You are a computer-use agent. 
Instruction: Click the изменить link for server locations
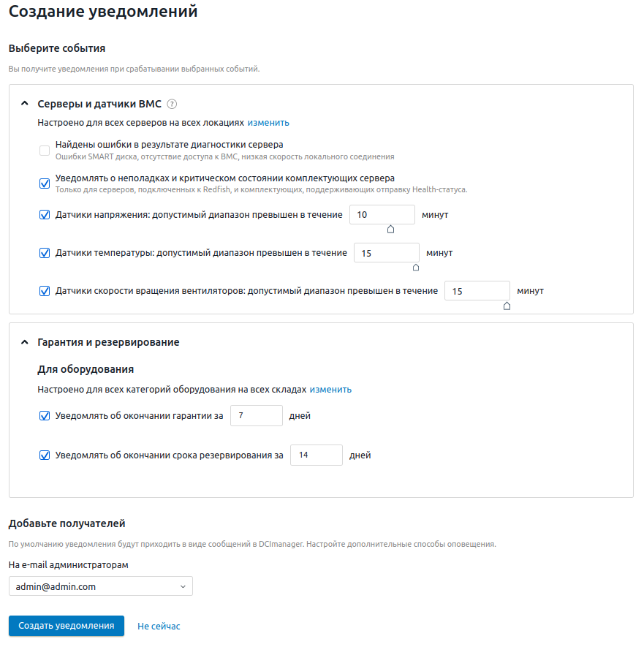coord(268,123)
